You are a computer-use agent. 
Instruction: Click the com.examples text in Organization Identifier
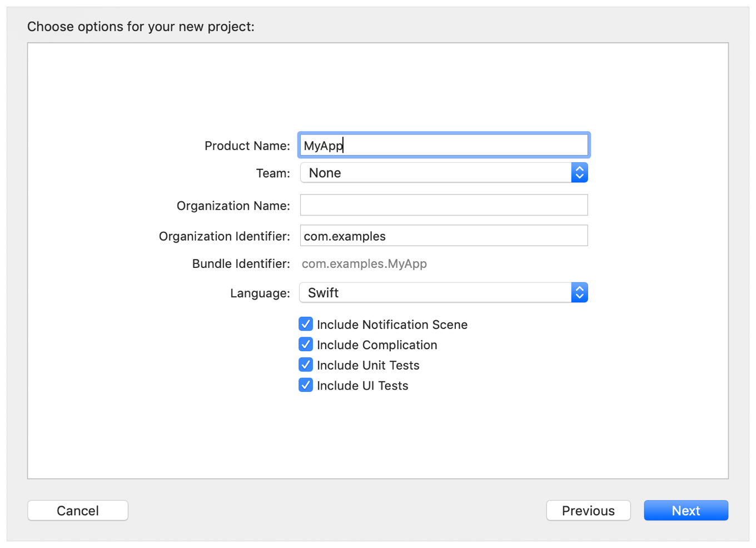tap(345, 236)
